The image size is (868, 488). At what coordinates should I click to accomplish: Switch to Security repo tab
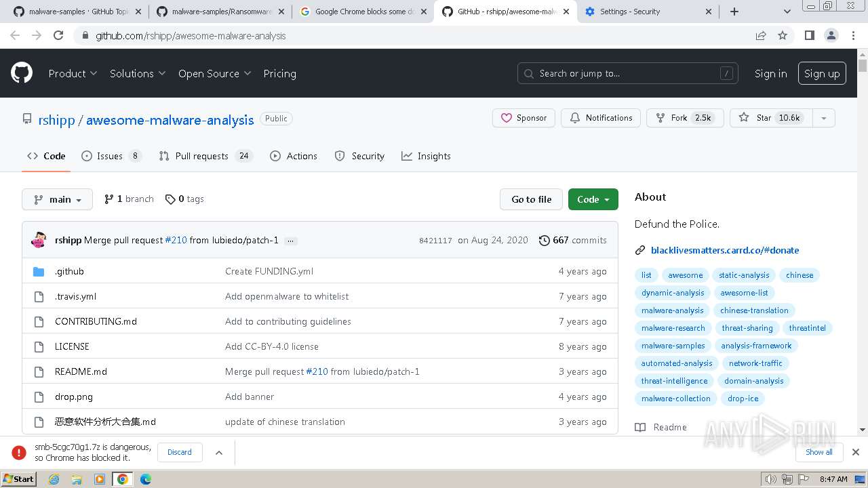coord(359,156)
